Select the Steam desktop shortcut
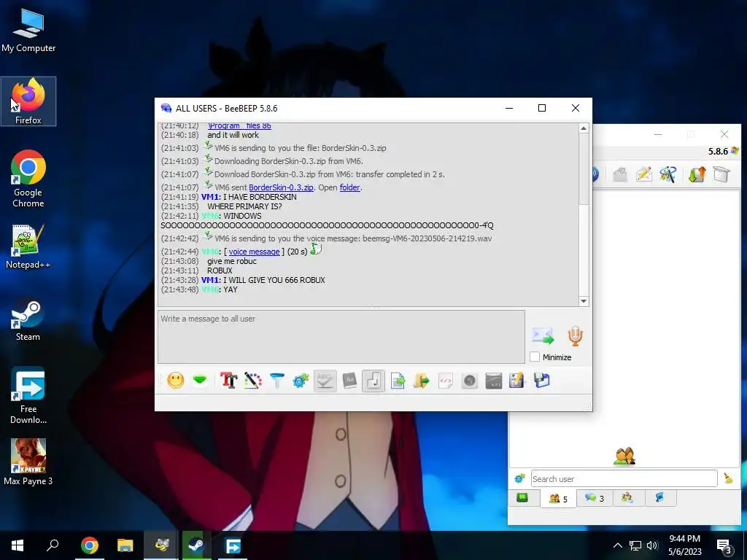The width and height of the screenshot is (747, 560). [28, 318]
